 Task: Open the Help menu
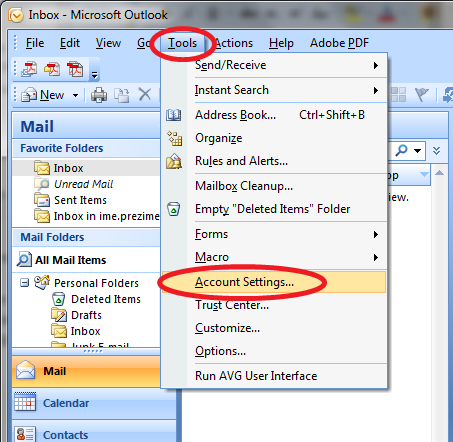coord(281,43)
